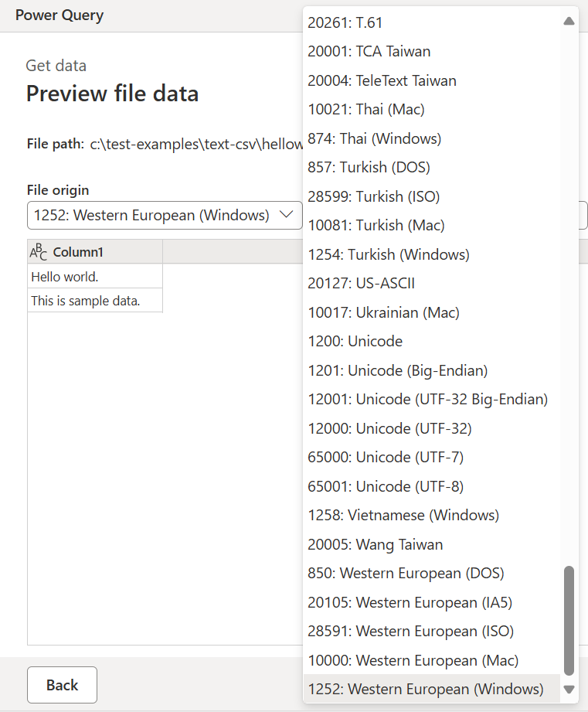
Task: Click the ABC text data type icon on Column1
Action: [40, 251]
